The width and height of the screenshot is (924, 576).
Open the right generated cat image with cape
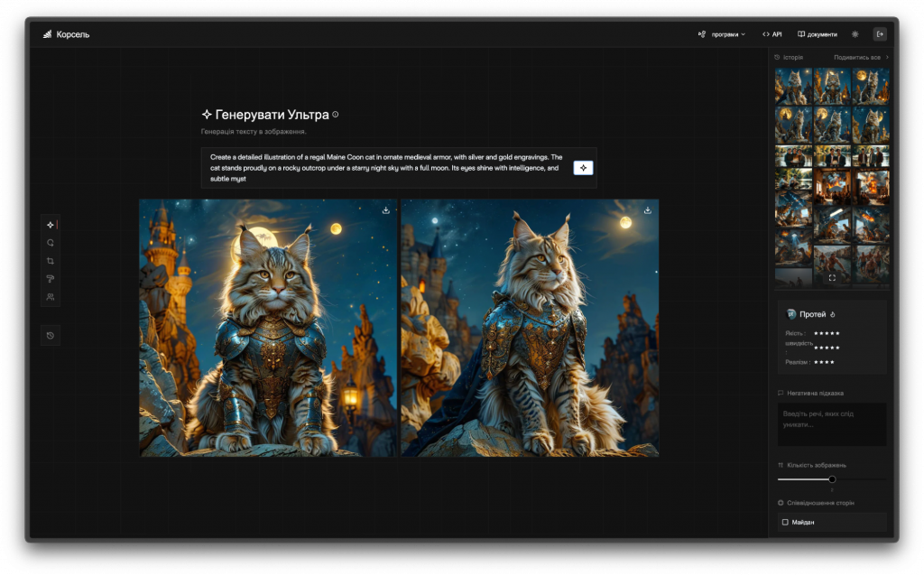[530, 328]
